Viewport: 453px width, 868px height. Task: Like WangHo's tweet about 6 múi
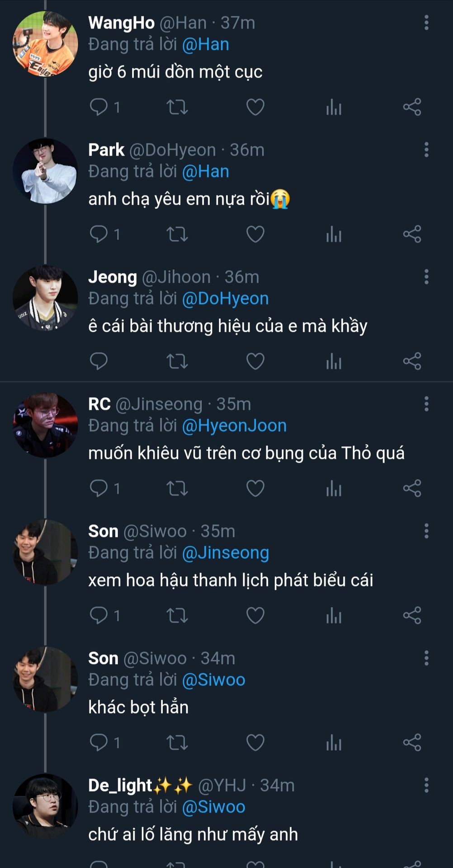click(x=255, y=107)
